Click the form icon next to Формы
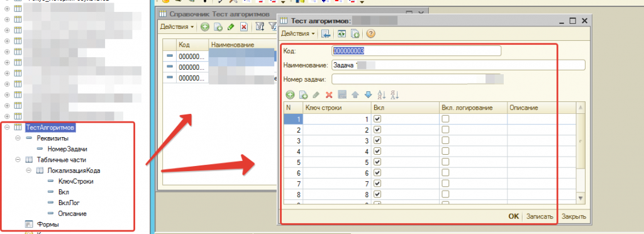 [29, 225]
